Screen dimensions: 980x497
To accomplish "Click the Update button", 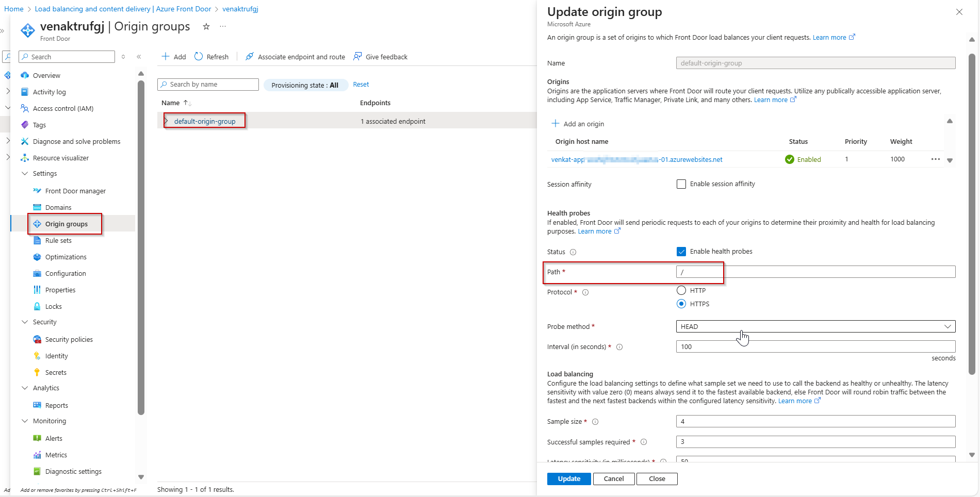I will pos(569,479).
